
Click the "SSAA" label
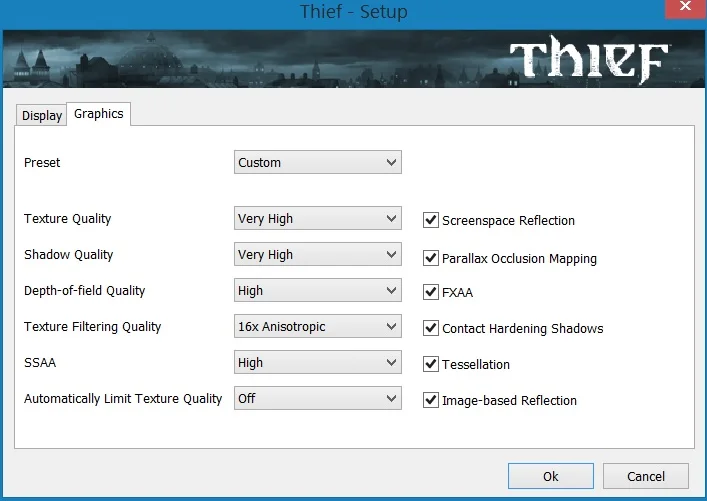[x=40, y=363]
